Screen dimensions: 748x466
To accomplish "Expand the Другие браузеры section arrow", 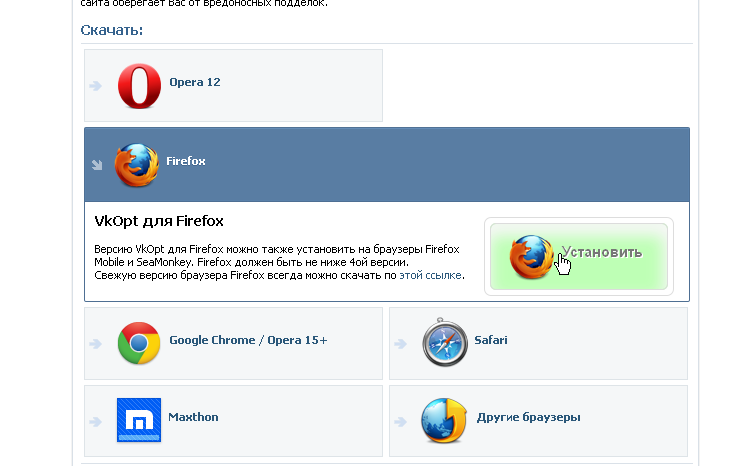I will [x=401, y=422].
